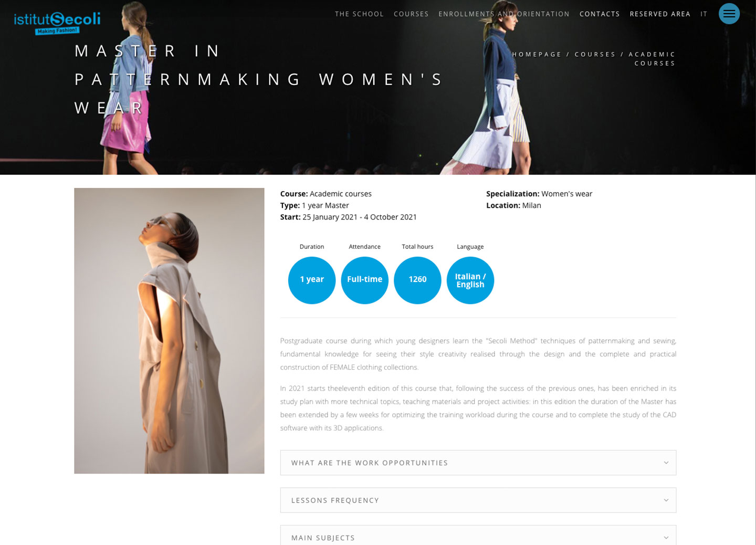Click the Istituto Secoli logo
This screenshot has width=756, height=545.
click(x=57, y=23)
